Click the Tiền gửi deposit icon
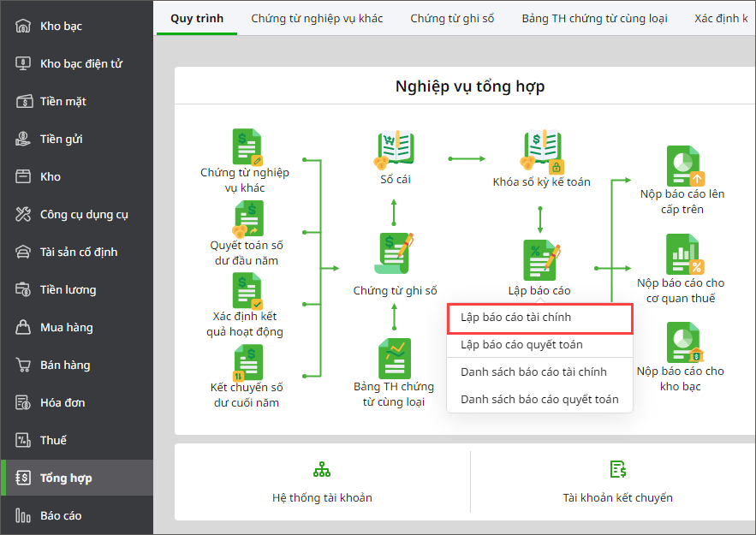The height and width of the screenshot is (535, 756). point(22,139)
